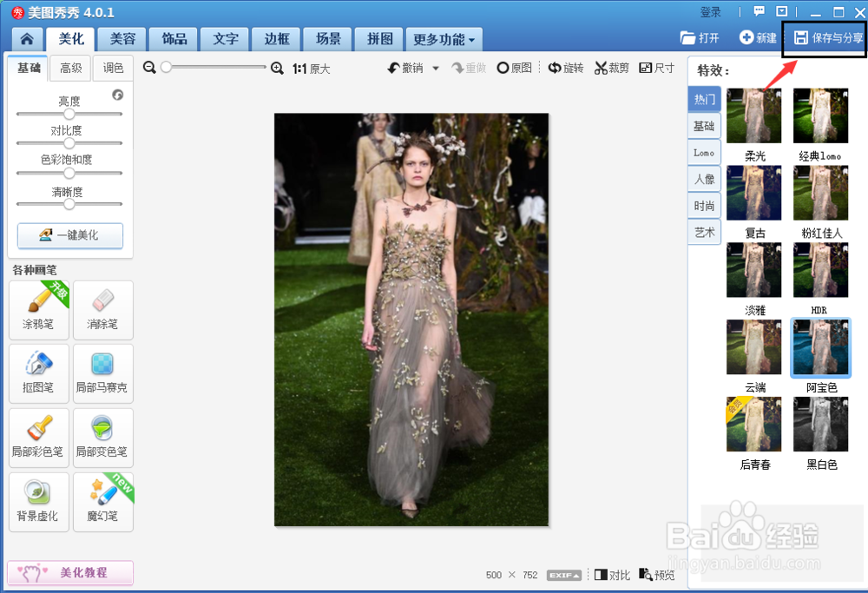Select the 局部彩色笔 tool
This screenshot has width=868, height=593.
click(39, 438)
